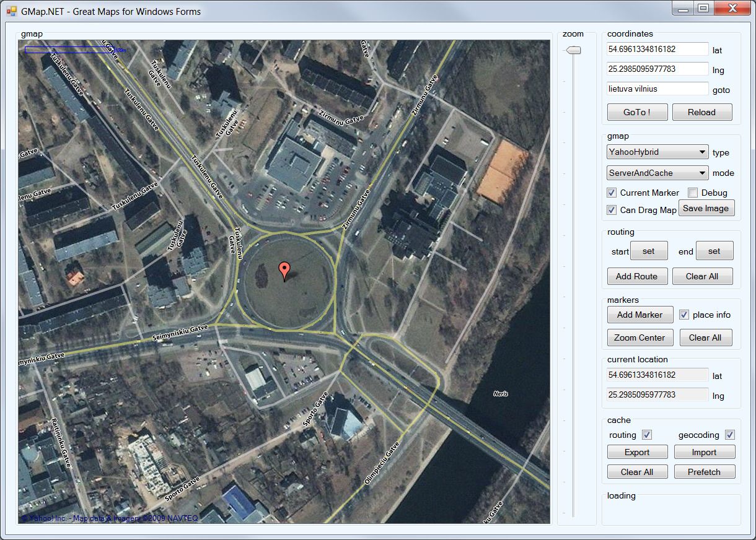Image resolution: width=756 pixels, height=540 pixels.
Task: Click the GMap.NET app icon in title bar
Action: [x=11, y=11]
